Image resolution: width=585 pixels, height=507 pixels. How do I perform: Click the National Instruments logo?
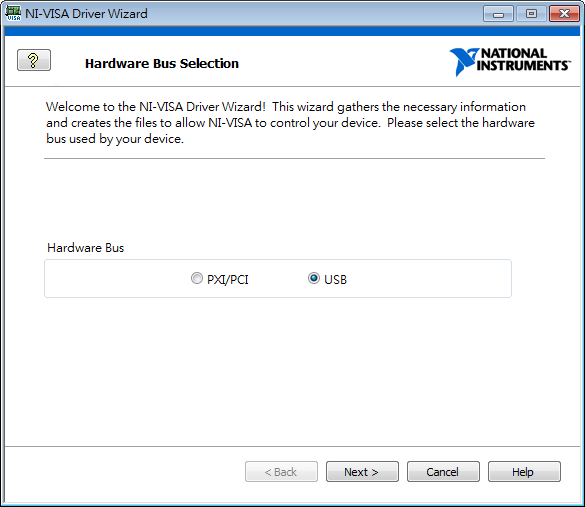(510, 62)
